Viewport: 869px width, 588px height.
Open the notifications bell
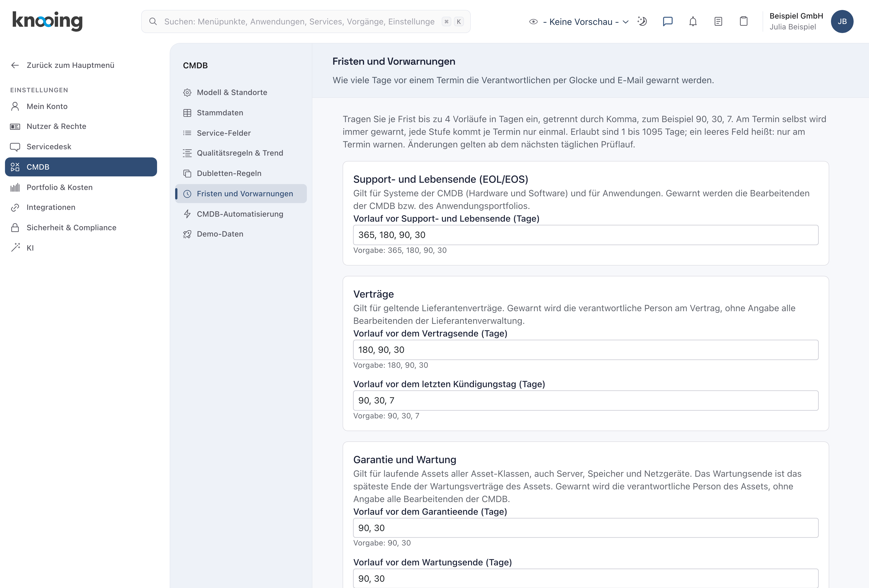693,21
